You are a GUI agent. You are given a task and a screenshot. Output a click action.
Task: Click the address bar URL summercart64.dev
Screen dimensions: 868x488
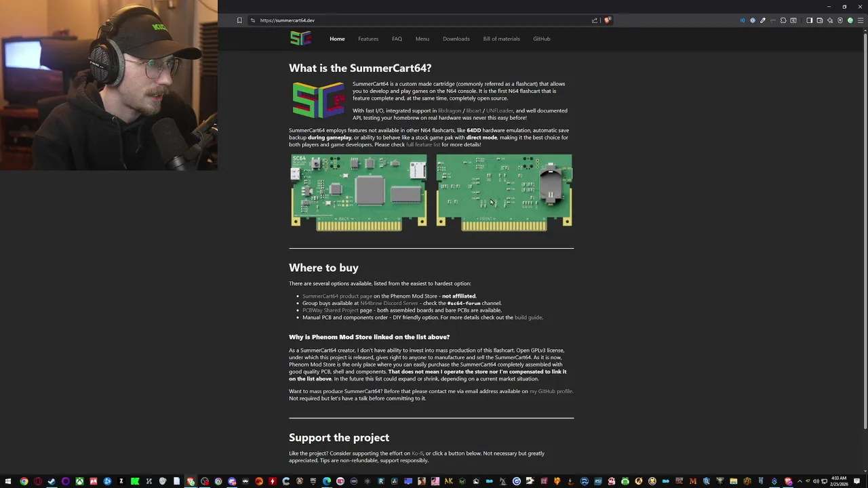(288, 20)
